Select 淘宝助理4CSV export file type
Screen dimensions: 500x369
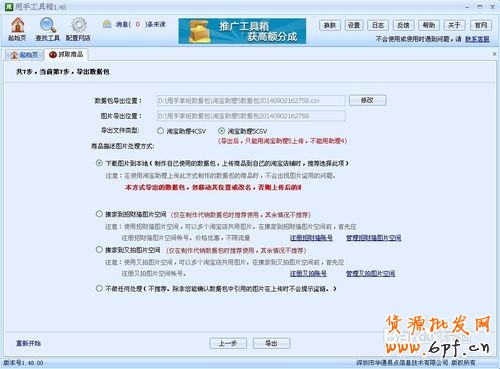pos(161,131)
